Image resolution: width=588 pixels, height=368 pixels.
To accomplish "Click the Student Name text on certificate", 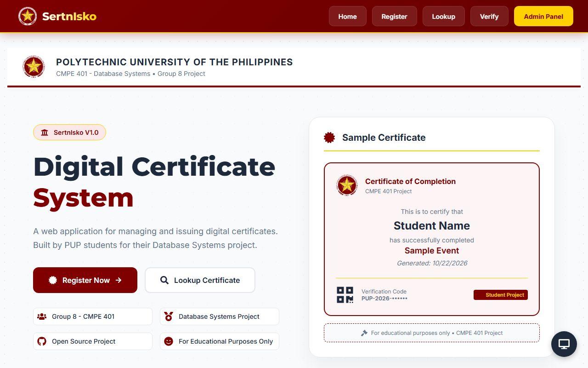I will [x=432, y=226].
